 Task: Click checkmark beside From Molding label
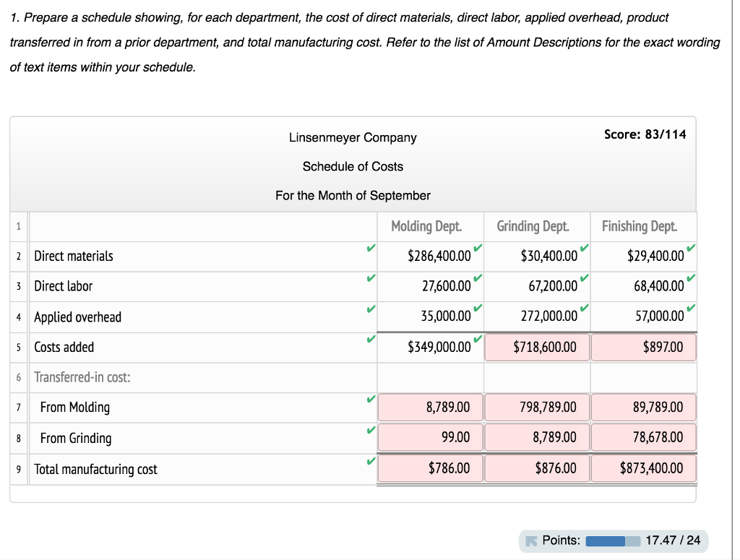click(x=371, y=399)
